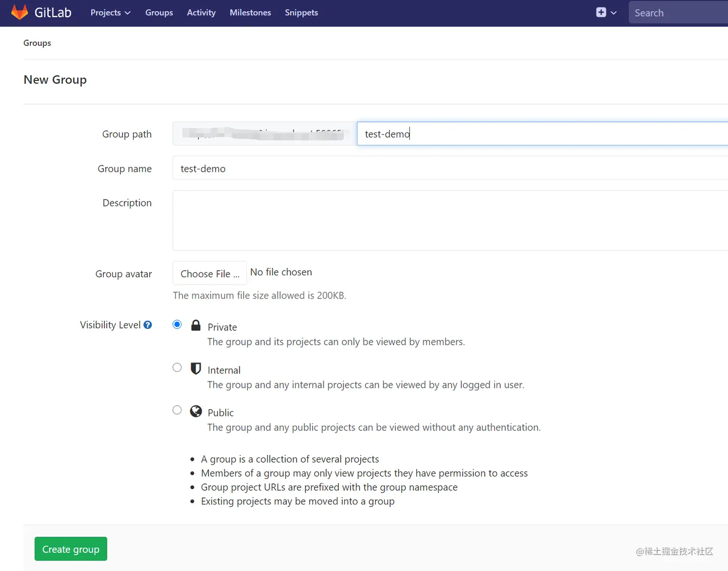Click the 'Visibility Level' field label

click(x=110, y=325)
